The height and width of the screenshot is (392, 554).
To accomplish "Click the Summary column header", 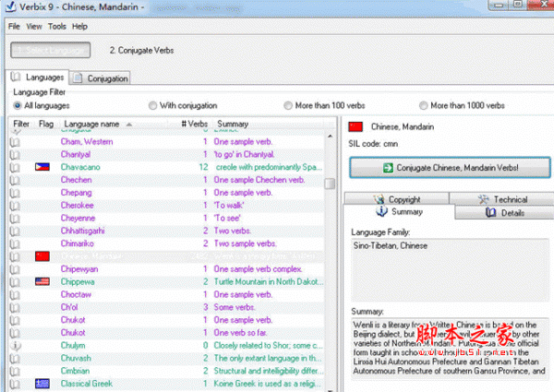I will point(233,125).
